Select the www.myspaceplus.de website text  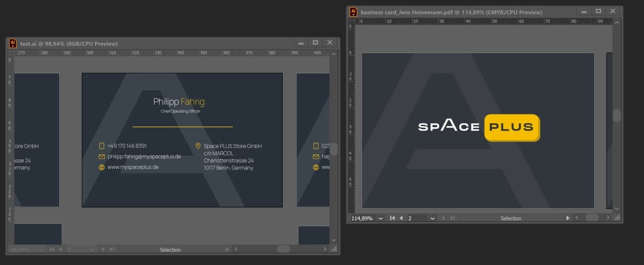[133, 167]
